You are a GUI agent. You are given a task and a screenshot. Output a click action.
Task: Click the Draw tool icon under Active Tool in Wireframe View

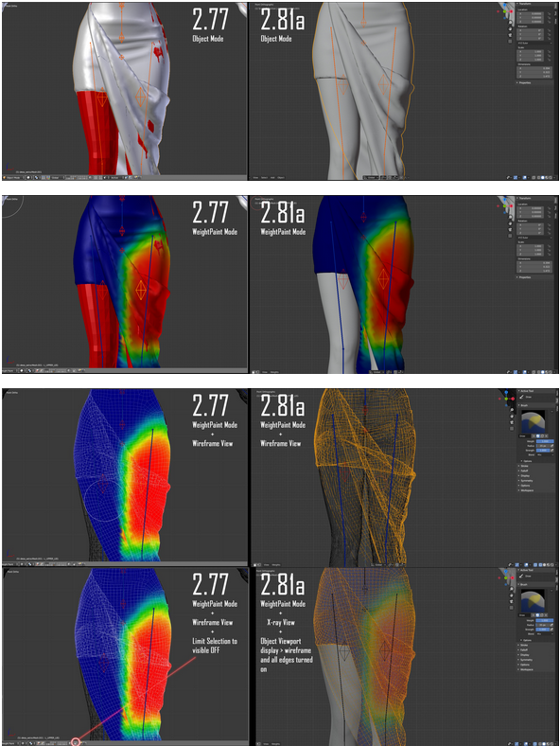tap(521, 397)
